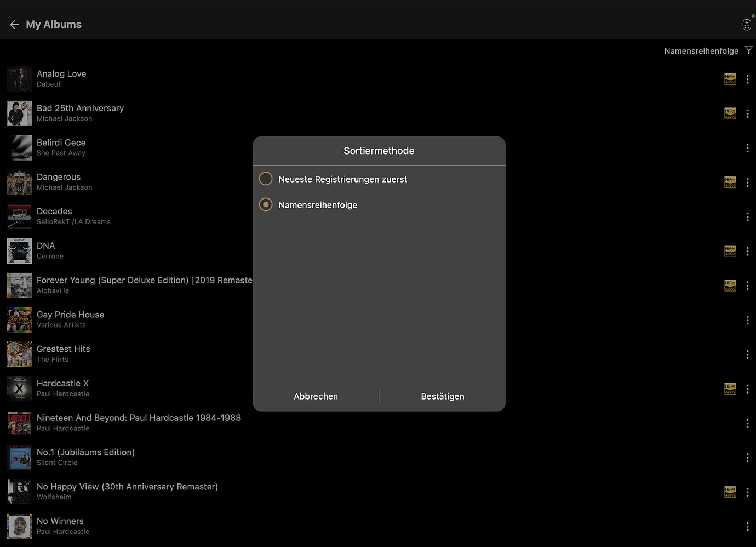Open the three-dot menu for Forever Young
This screenshot has width=756, height=547.
click(747, 286)
